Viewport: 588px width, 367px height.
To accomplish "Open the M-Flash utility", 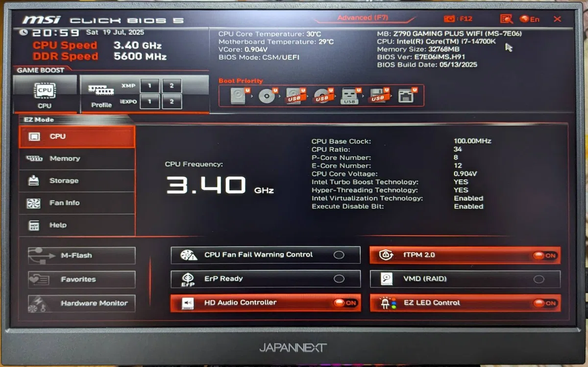I will [x=81, y=255].
